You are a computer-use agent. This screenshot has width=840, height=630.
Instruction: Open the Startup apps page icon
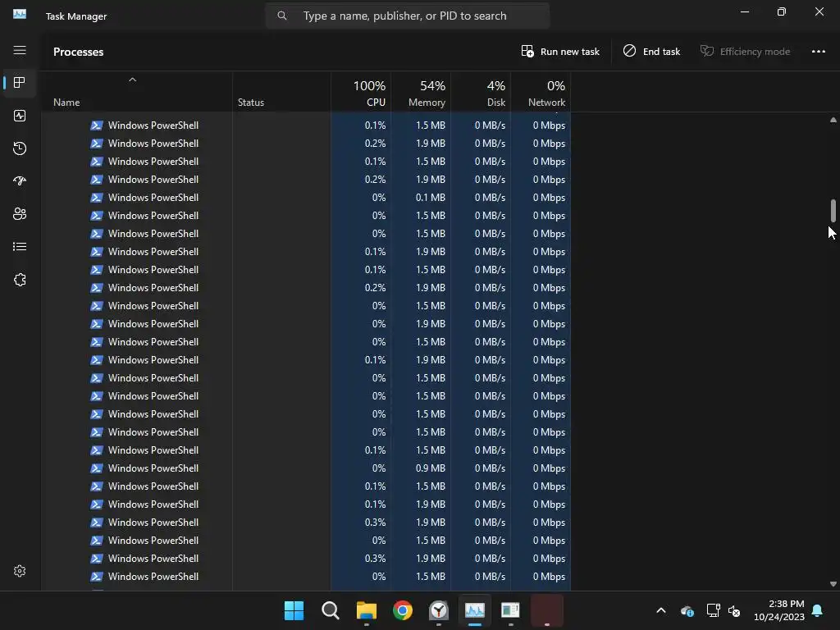coord(20,181)
